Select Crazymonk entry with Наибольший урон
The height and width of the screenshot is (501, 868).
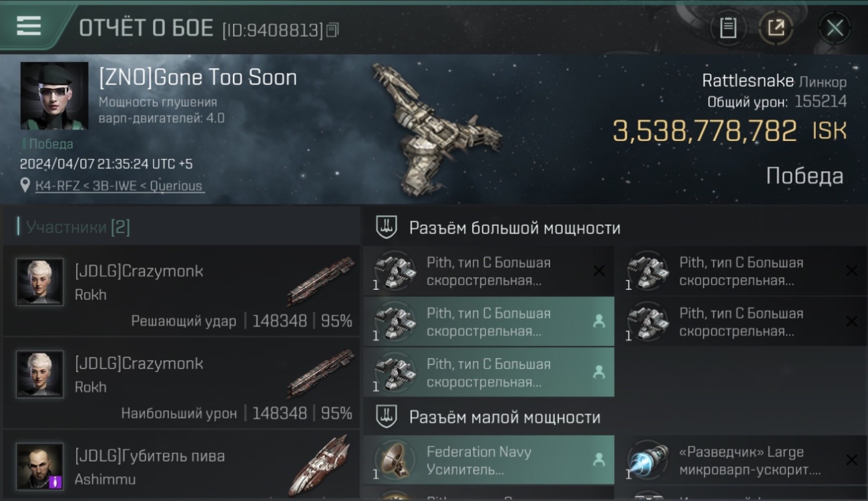pyautogui.click(x=182, y=383)
